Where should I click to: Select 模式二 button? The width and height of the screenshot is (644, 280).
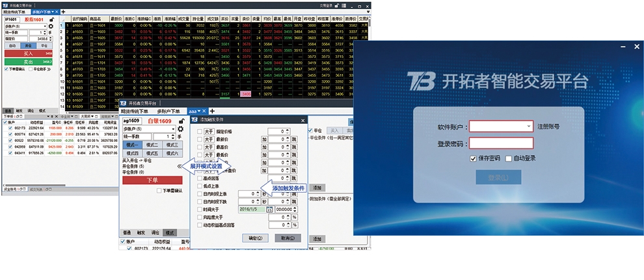point(152,145)
